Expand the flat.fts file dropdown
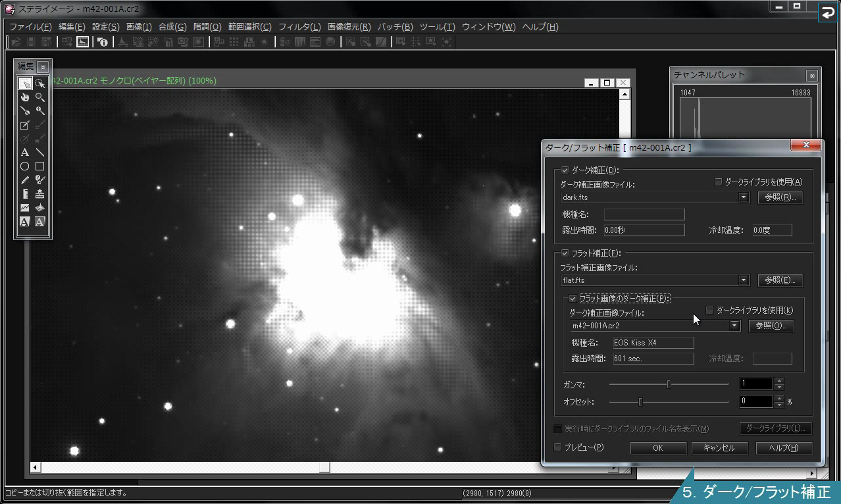 coord(744,280)
